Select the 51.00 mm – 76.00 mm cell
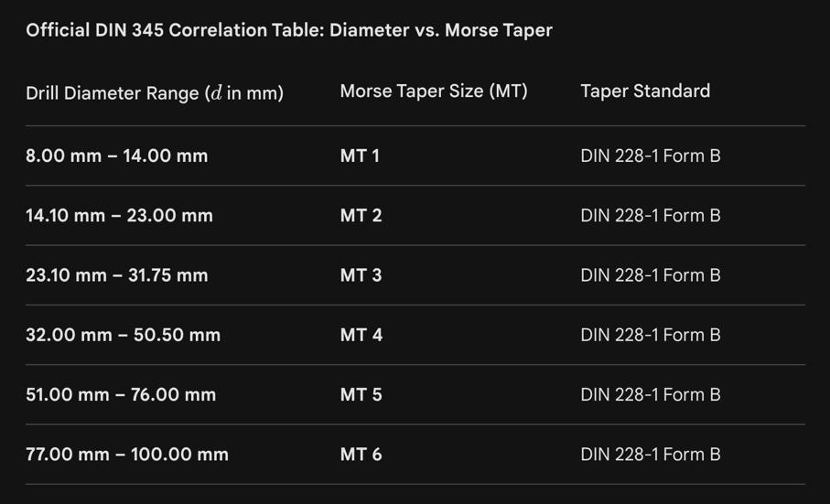Viewport: 830px width, 504px height. [121, 395]
